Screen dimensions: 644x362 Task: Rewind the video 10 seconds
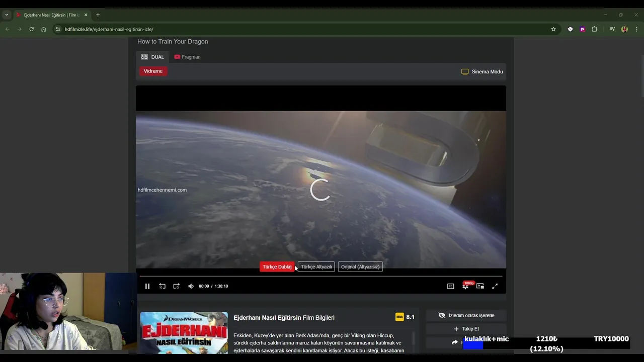coord(162,286)
